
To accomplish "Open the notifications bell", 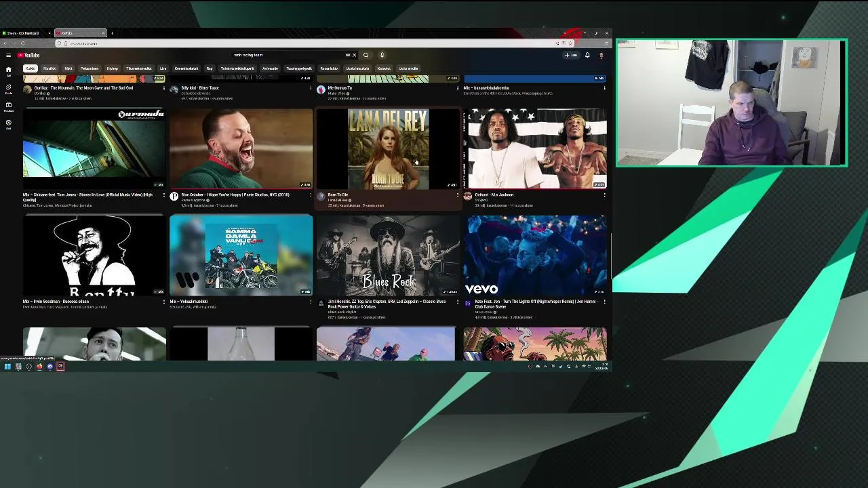I will point(587,56).
